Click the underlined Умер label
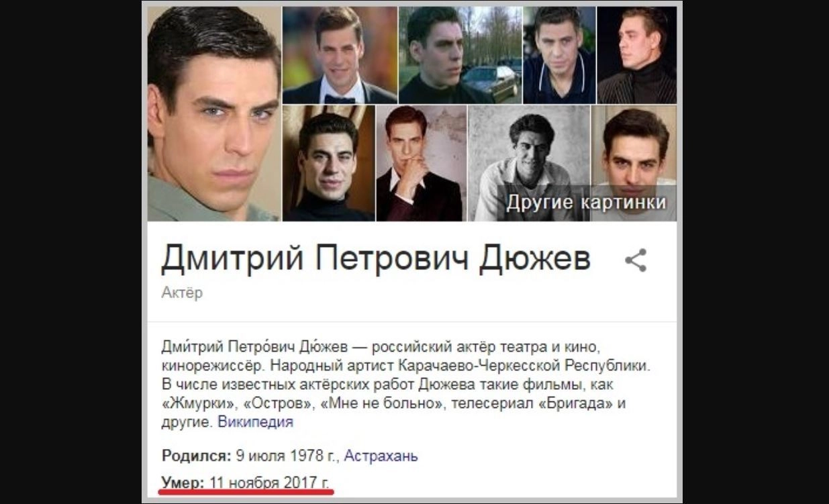Image resolution: width=829 pixels, height=504 pixels. (183, 483)
